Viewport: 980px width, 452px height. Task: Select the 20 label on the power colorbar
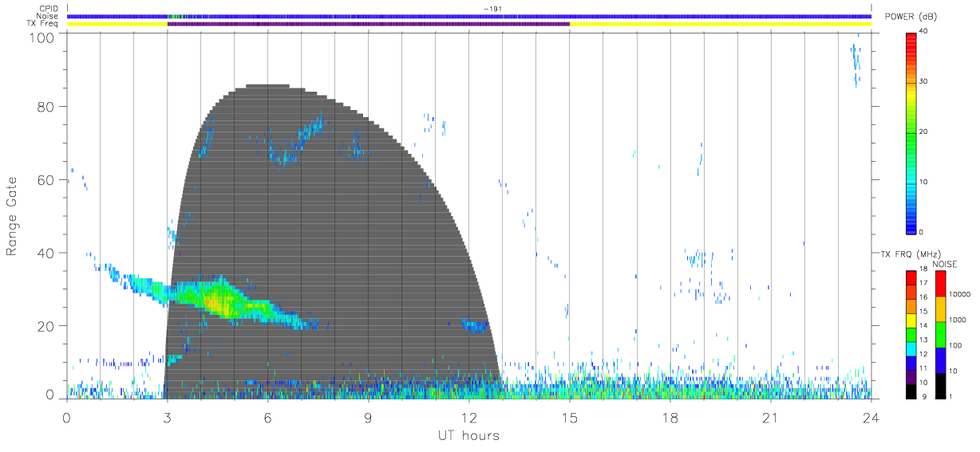coord(924,132)
